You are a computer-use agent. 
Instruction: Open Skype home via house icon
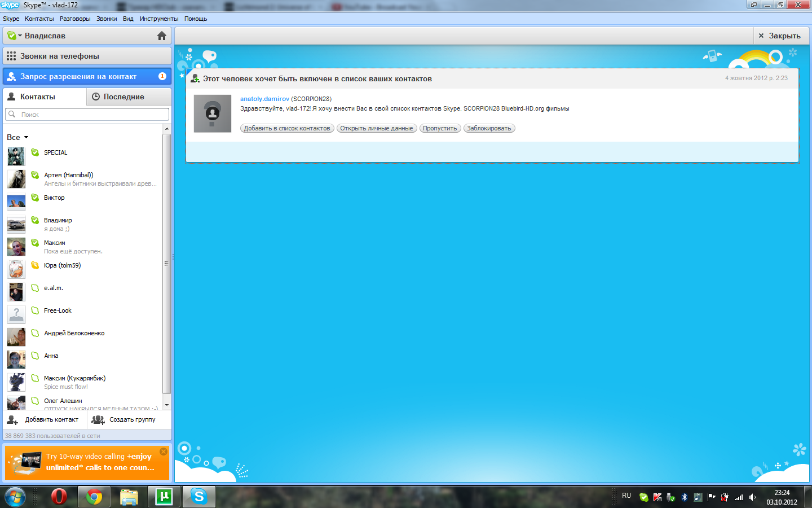[162, 36]
